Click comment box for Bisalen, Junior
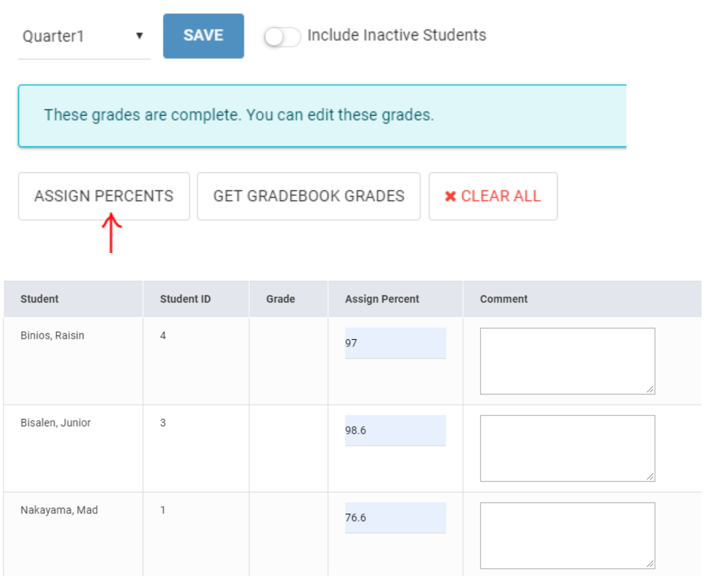 (x=567, y=448)
